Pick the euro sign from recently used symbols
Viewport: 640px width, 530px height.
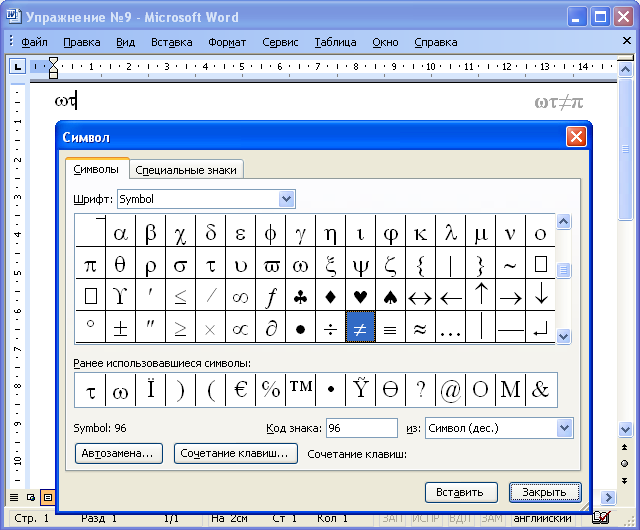coord(240,390)
